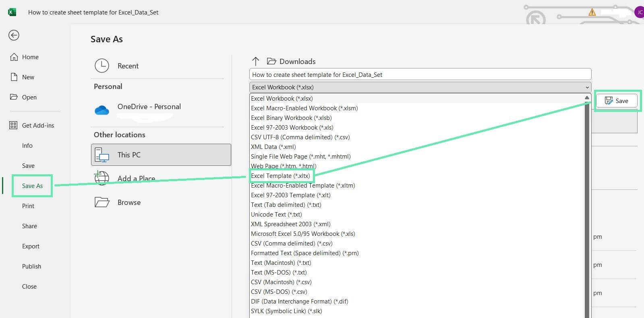Go to New in backstage menu

(x=28, y=77)
